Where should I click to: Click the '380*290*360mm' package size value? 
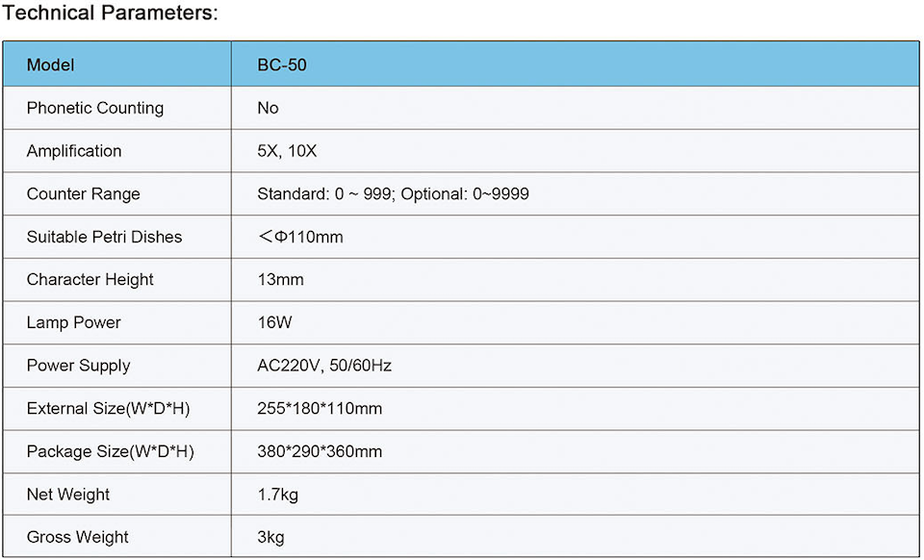click(320, 451)
